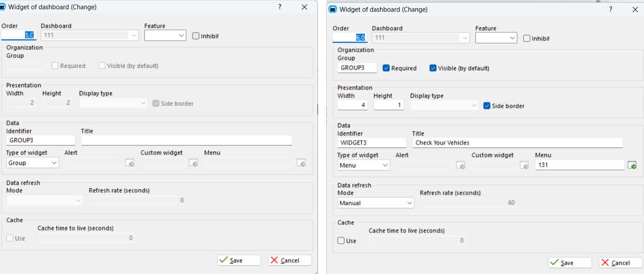644x274 pixels.
Task: Click Custom widget lookup icon in left dialog
Action: click(x=193, y=163)
